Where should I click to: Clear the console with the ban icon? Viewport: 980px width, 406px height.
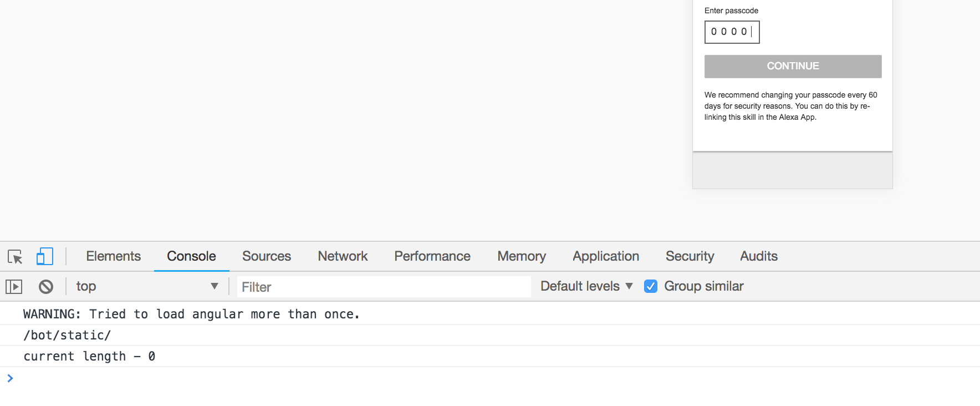[46, 287]
